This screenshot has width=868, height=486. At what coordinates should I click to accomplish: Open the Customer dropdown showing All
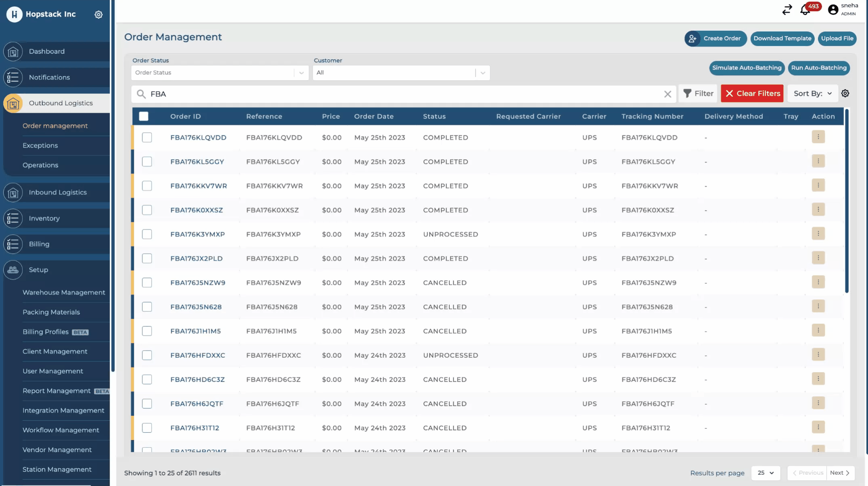[401, 73]
